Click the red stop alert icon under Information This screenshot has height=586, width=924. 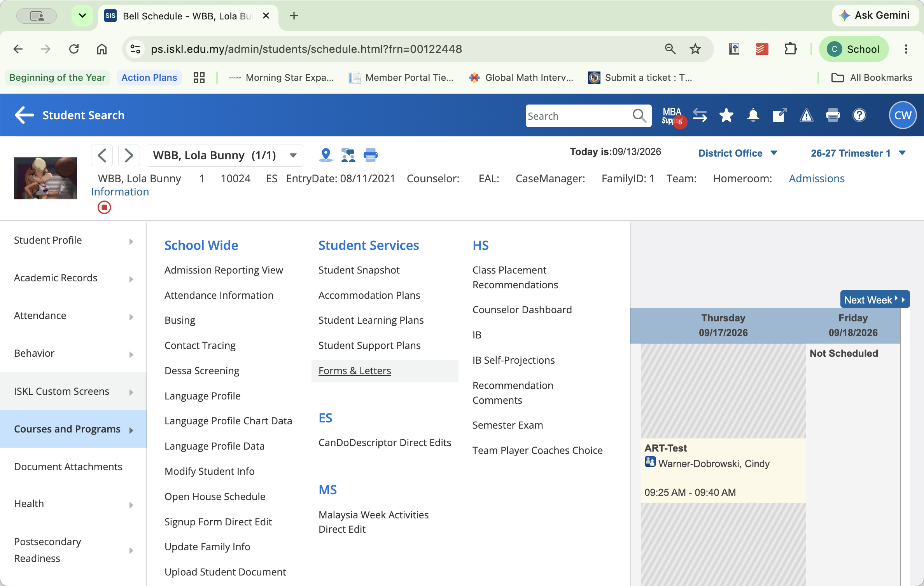104,208
